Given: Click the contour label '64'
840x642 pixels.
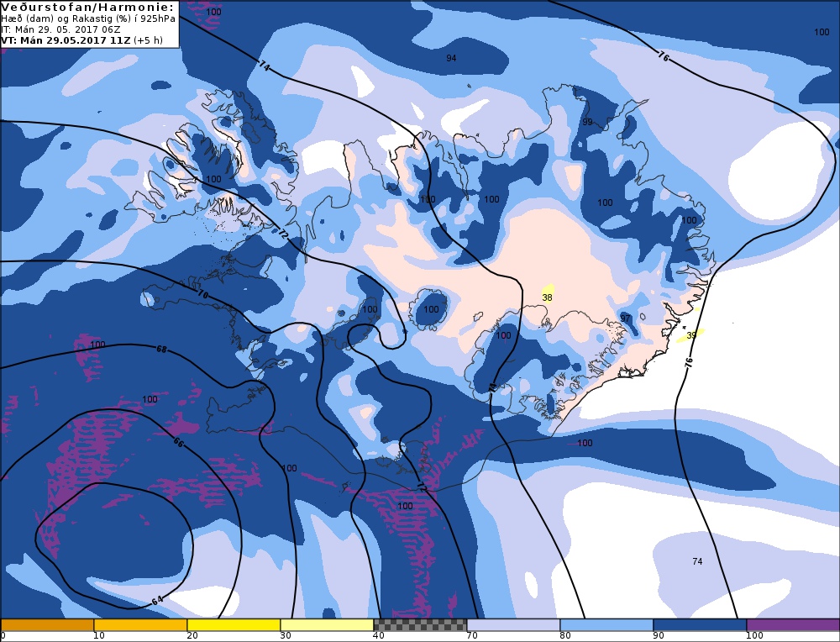Looking at the screenshot, I should [157, 601].
